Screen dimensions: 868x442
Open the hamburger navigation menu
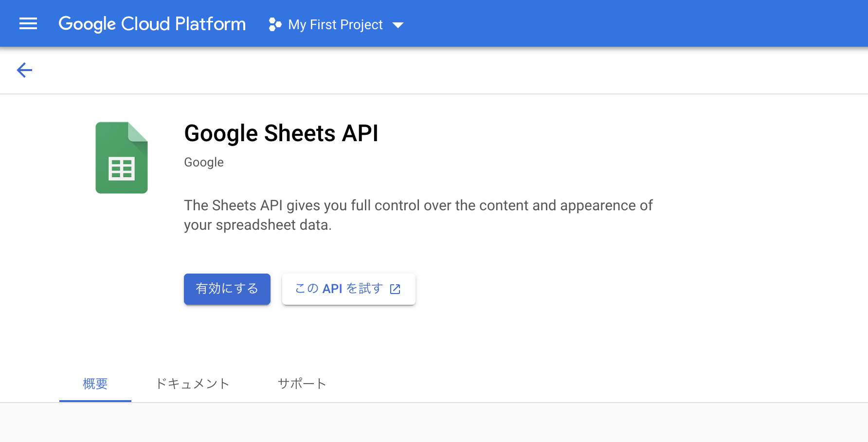click(28, 23)
